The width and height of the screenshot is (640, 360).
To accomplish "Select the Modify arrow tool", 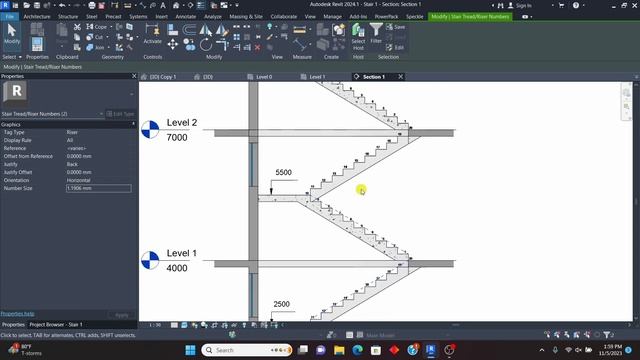I will coord(12,34).
